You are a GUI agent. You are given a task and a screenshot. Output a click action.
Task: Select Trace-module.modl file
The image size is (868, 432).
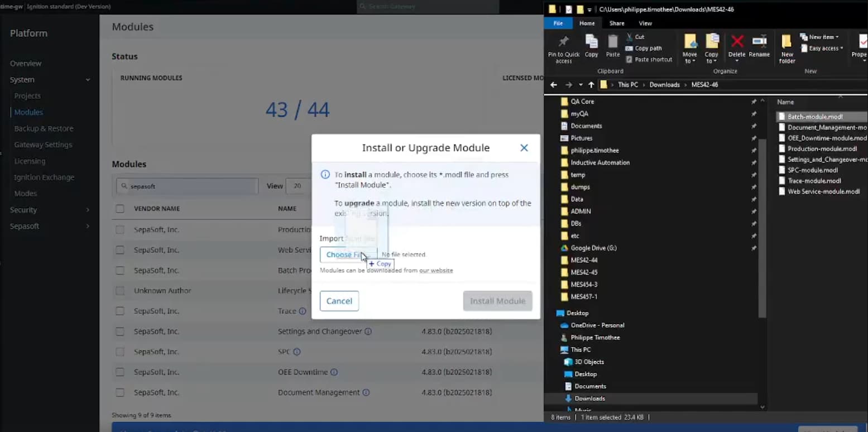[810, 181]
